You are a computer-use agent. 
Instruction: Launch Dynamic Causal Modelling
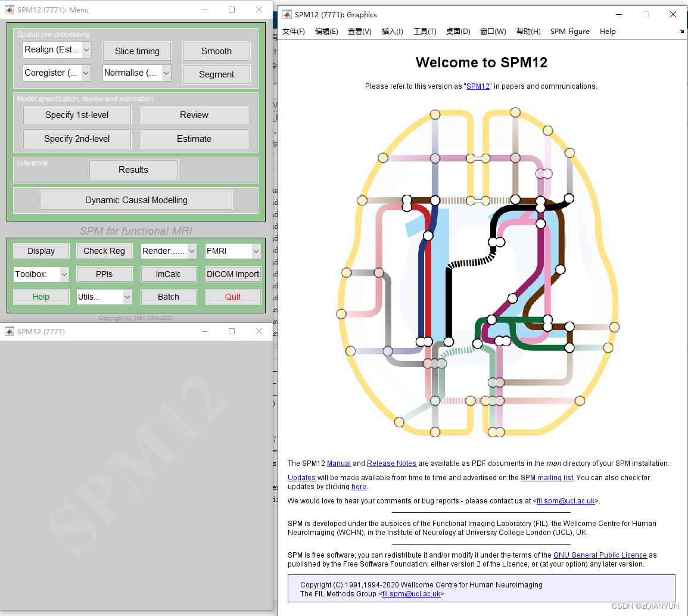pos(136,200)
